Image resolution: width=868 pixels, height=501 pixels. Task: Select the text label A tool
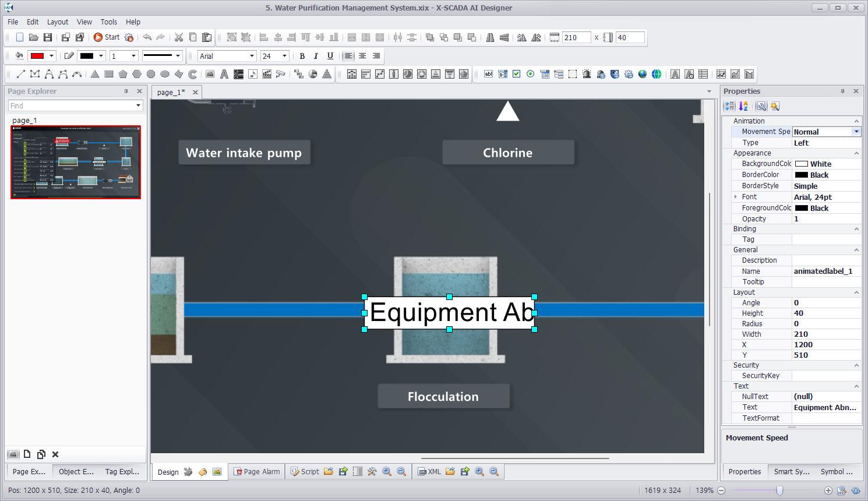224,74
